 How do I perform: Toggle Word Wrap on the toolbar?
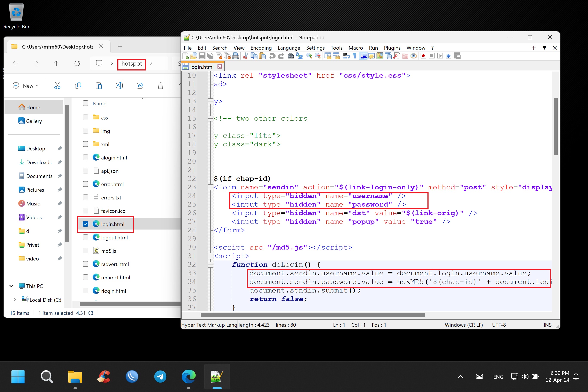coord(346,56)
